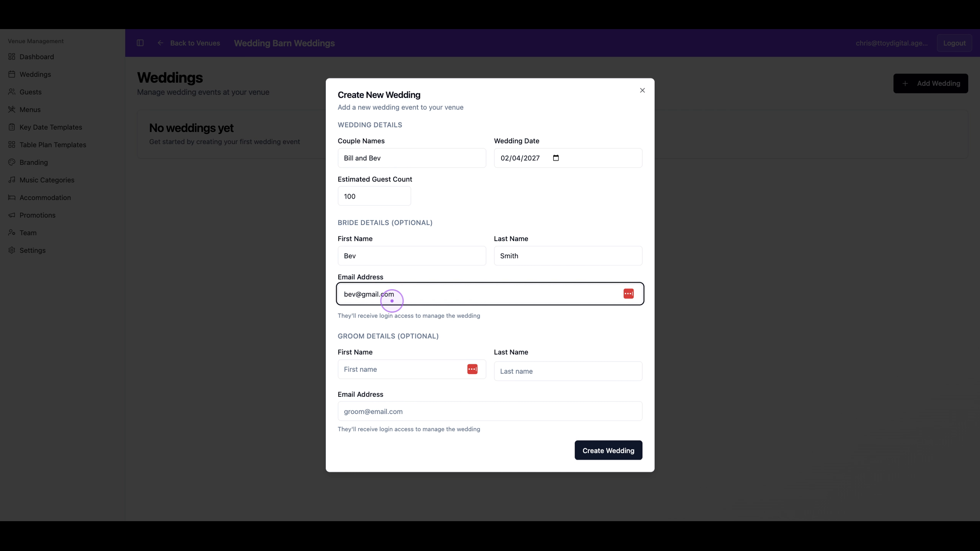Close the Create New Wedding dialog
980x551 pixels.
point(642,90)
